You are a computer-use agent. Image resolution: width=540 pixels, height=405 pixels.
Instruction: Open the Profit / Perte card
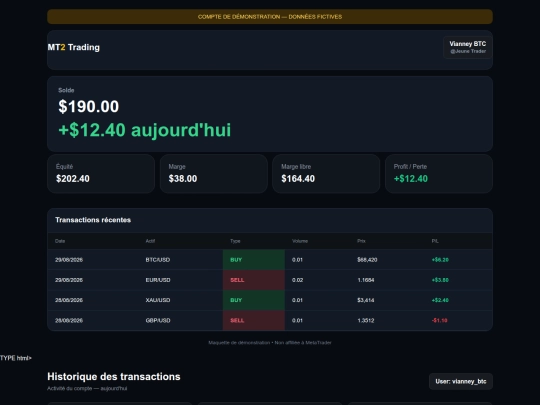coord(439,174)
